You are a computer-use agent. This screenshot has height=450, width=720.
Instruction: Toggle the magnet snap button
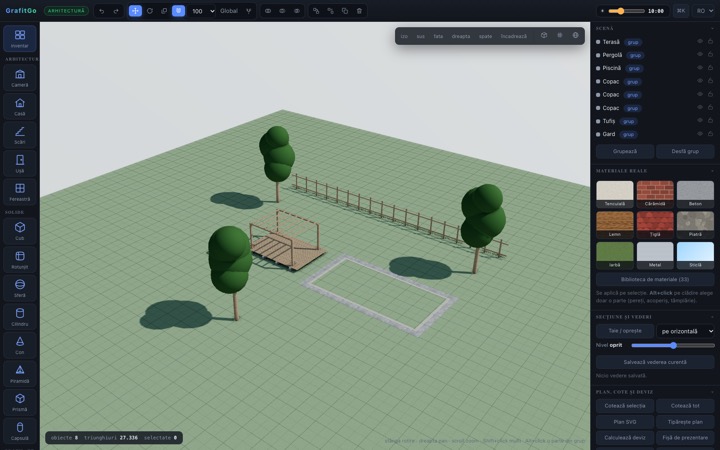178,11
